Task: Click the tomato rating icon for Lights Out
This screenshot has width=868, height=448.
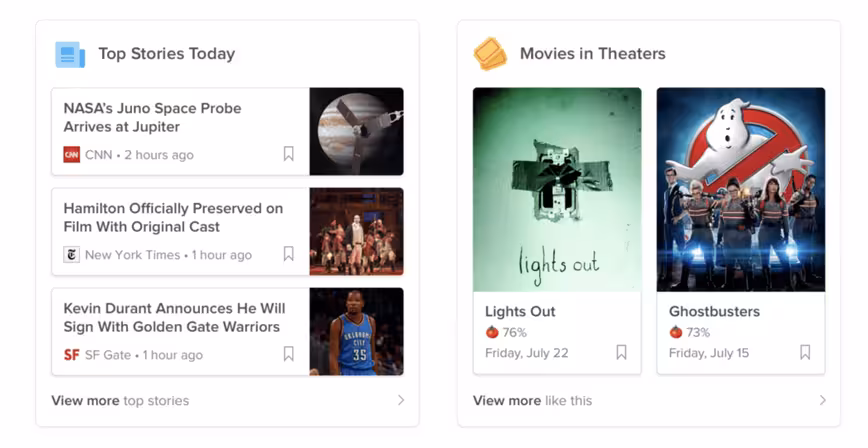Action: click(492, 332)
